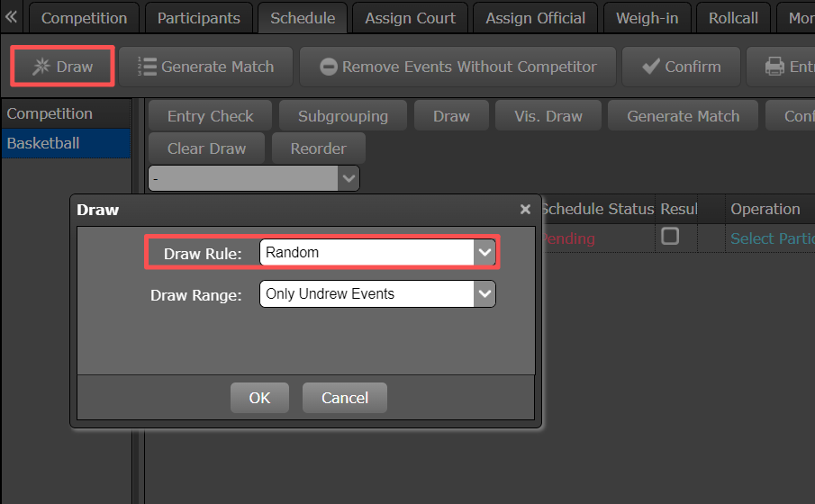Click the Clear Draw button
Image resolution: width=815 pixels, height=504 pixels.
pos(206,148)
